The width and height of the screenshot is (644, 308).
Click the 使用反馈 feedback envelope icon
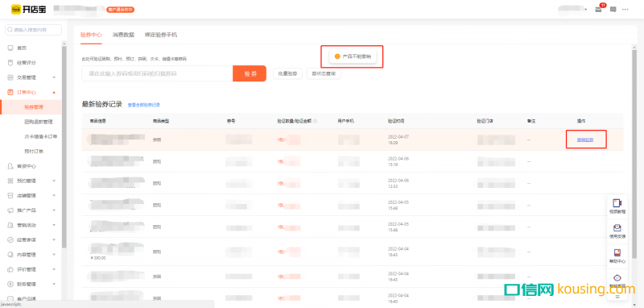(x=617, y=231)
